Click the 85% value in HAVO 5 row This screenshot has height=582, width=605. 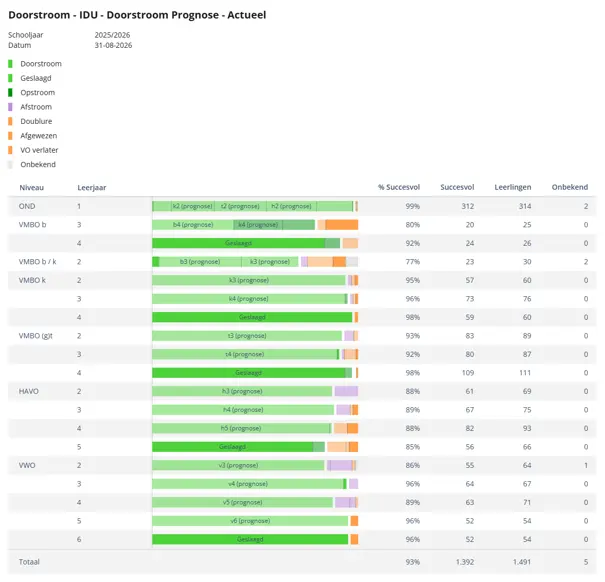[412, 447]
